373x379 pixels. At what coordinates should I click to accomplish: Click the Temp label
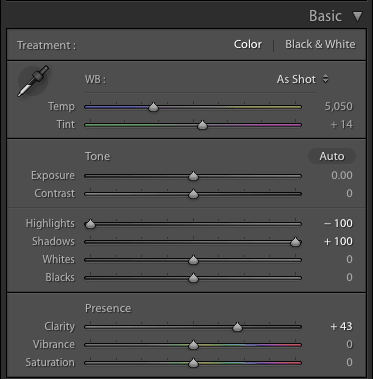[61, 107]
